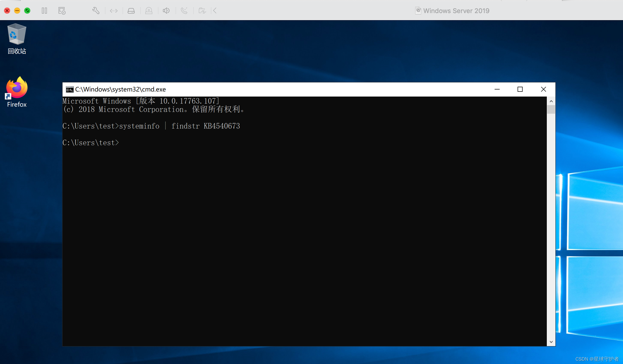
Task: Click the phone handoff toolbar icon
Action: 184,11
